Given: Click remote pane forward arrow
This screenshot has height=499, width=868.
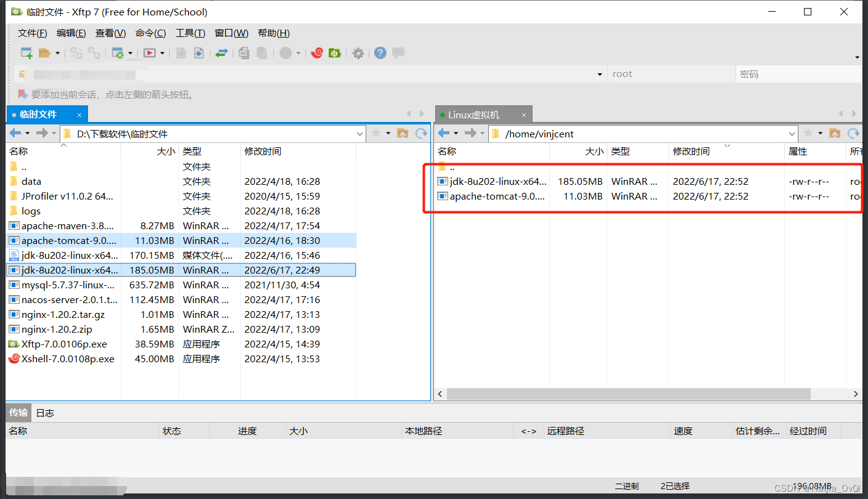Looking at the screenshot, I should (470, 133).
